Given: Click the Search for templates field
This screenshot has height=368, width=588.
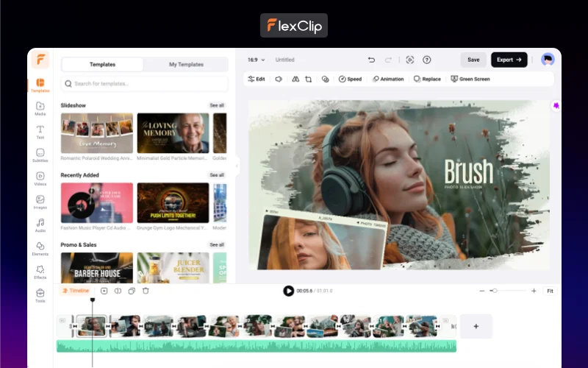Looking at the screenshot, I should pos(144,84).
